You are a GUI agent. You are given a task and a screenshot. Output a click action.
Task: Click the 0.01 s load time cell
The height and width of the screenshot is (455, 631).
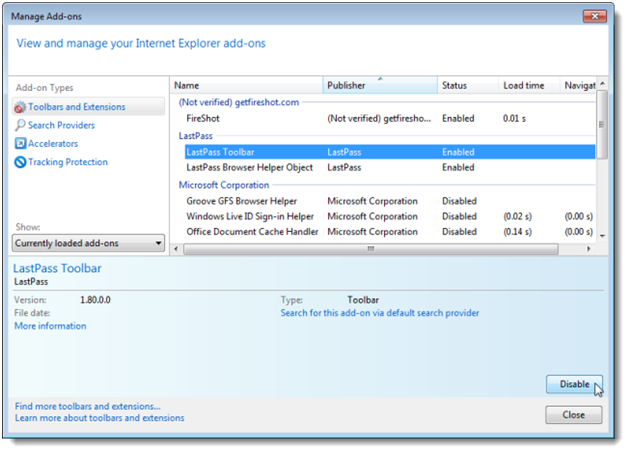[x=514, y=119]
